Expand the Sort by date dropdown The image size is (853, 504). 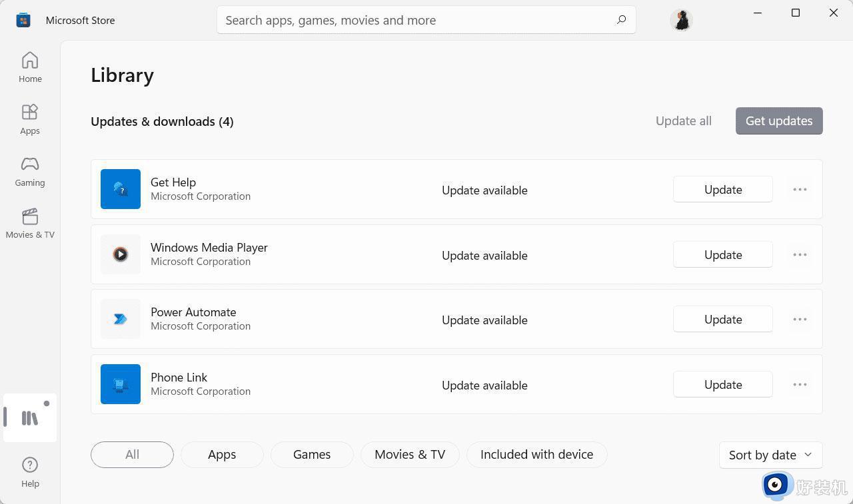click(771, 455)
